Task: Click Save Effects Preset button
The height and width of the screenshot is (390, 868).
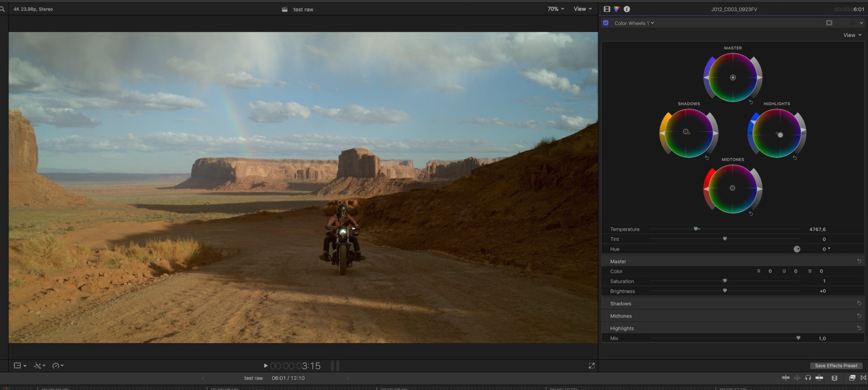Action: click(x=836, y=366)
